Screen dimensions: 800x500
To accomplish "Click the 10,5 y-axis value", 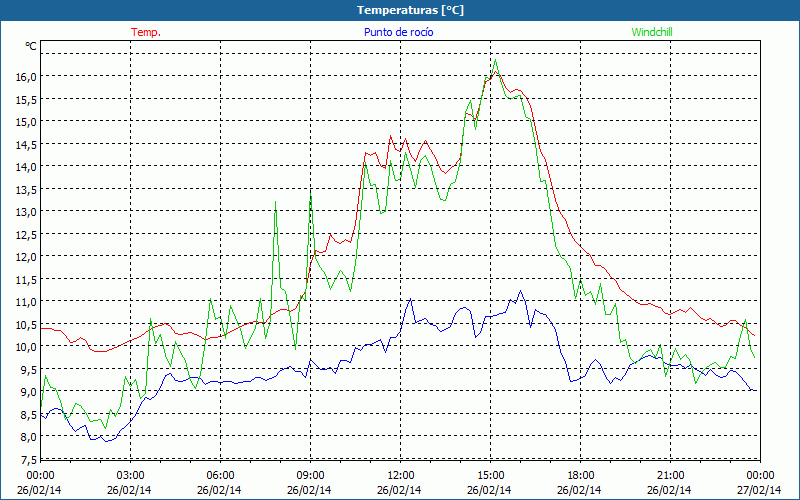I will point(27,324).
